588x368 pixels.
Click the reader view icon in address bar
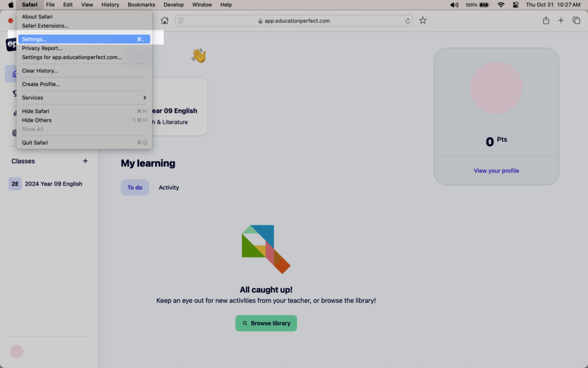(181, 21)
